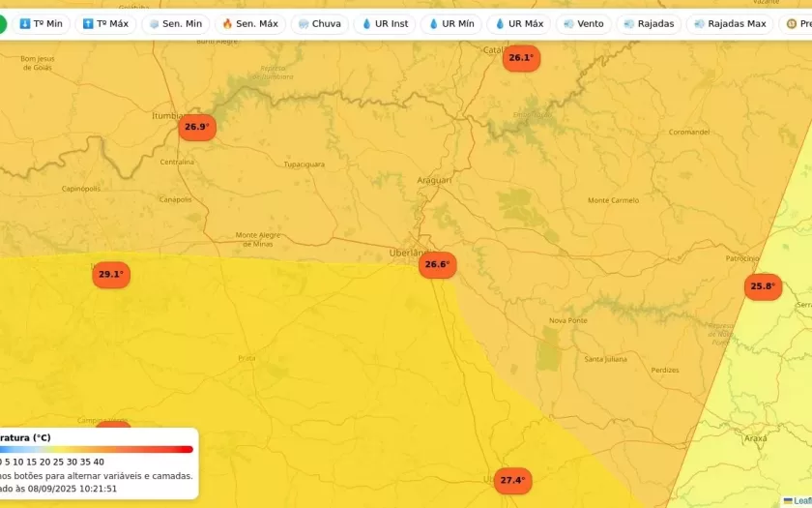Click the temperature color scale bar
Image resolution: width=812 pixels, height=508 pixels.
pyautogui.click(x=97, y=449)
